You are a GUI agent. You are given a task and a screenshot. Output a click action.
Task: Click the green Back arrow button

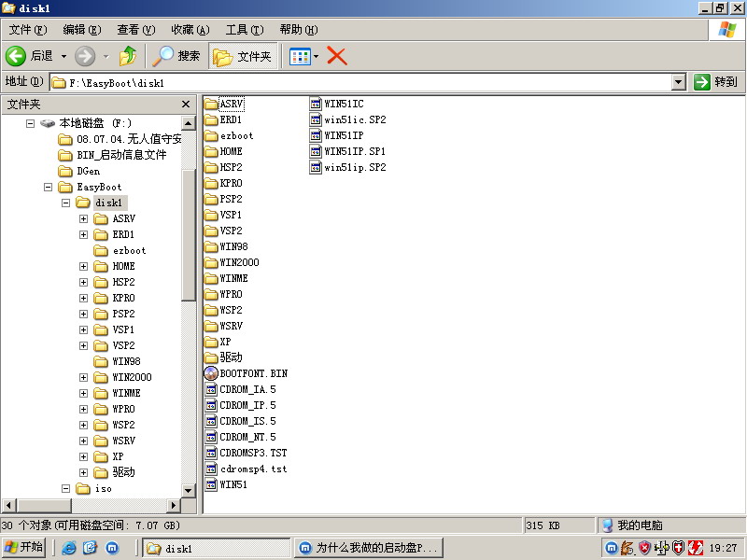15,56
